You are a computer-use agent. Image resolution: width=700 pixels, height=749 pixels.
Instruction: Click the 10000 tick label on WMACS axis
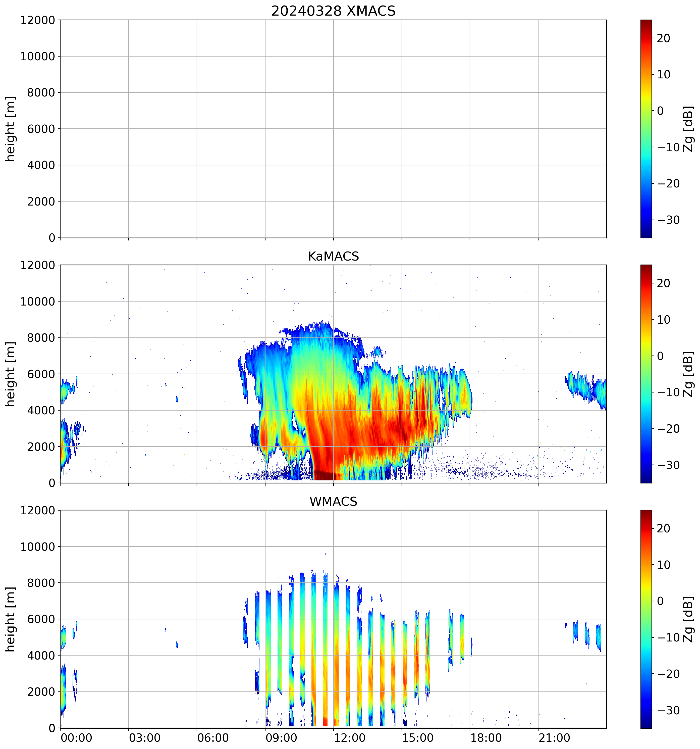(38, 547)
